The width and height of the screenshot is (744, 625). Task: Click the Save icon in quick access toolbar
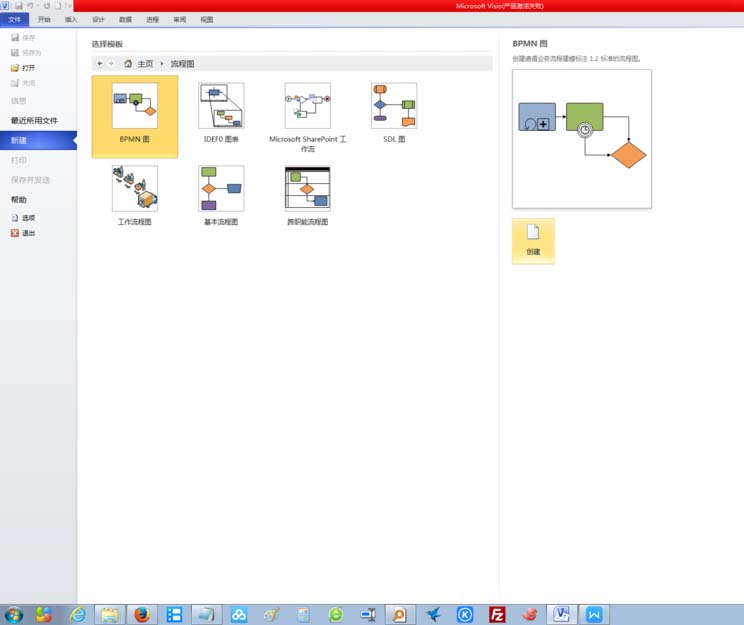coord(19,6)
